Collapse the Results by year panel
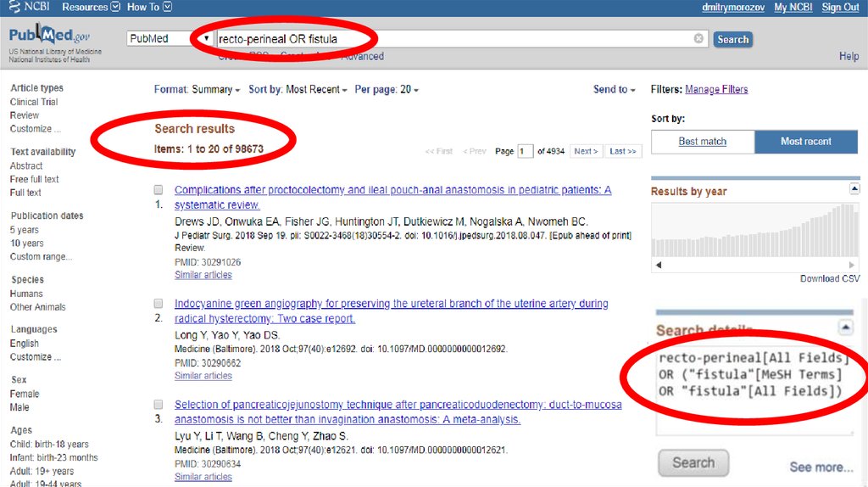 point(854,189)
